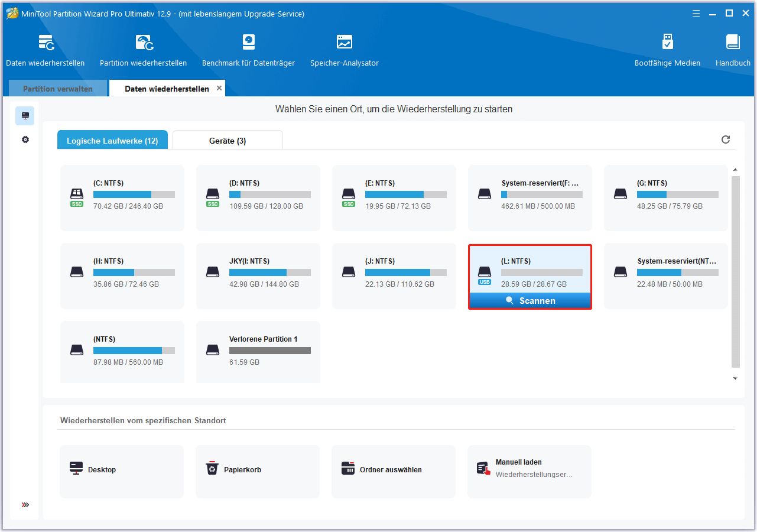Select Verlorene Partition 1 drive icon
This screenshot has height=532, width=757.
[213, 350]
